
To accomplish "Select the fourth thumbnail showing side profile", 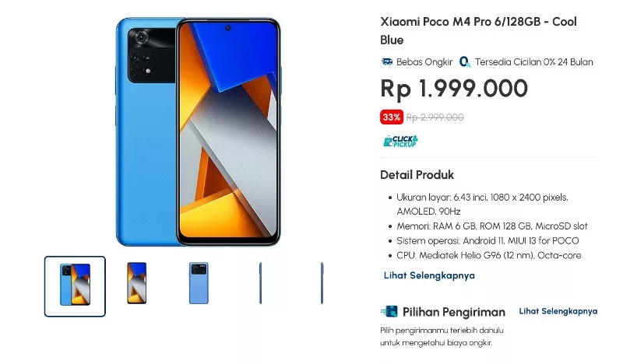I will [260, 283].
